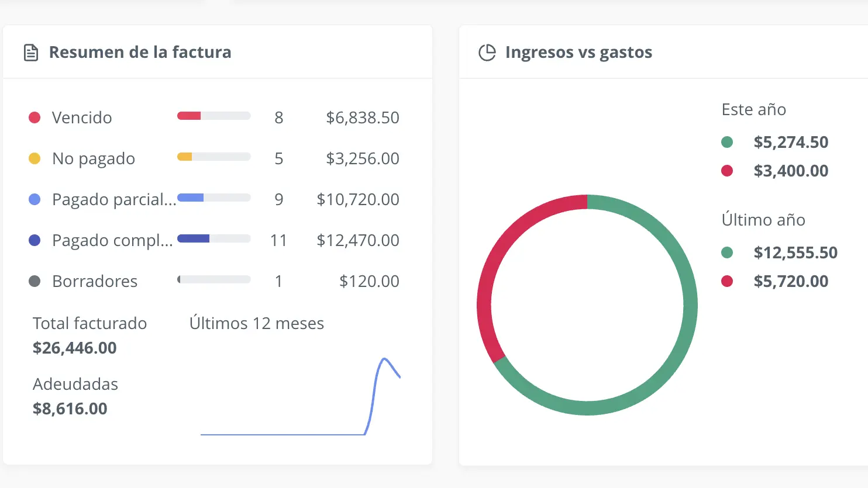Select the red Vencido status dot
The height and width of the screenshot is (488, 868).
point(33,117)
